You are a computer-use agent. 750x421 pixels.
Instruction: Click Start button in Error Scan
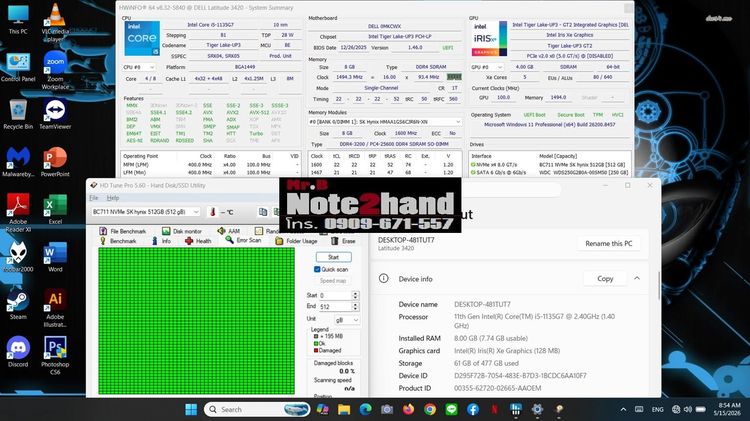coord(333,257)
